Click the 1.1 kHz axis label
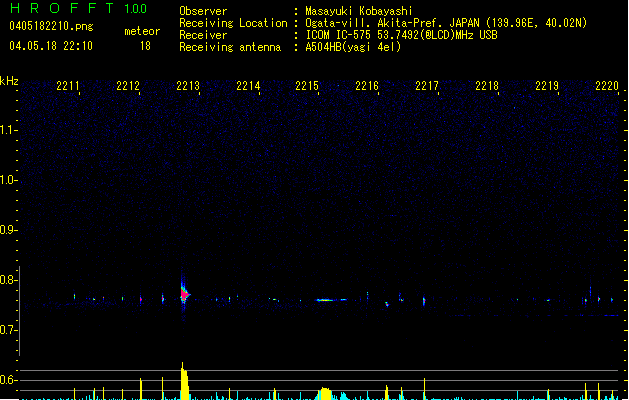629x400 pixels. point(8,130)
